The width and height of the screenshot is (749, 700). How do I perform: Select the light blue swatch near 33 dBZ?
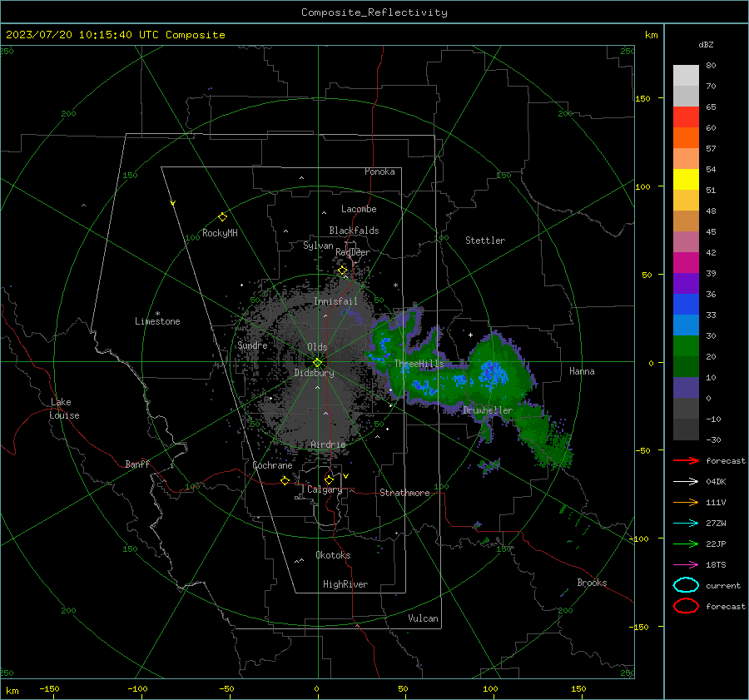click(x=686, y=325)
